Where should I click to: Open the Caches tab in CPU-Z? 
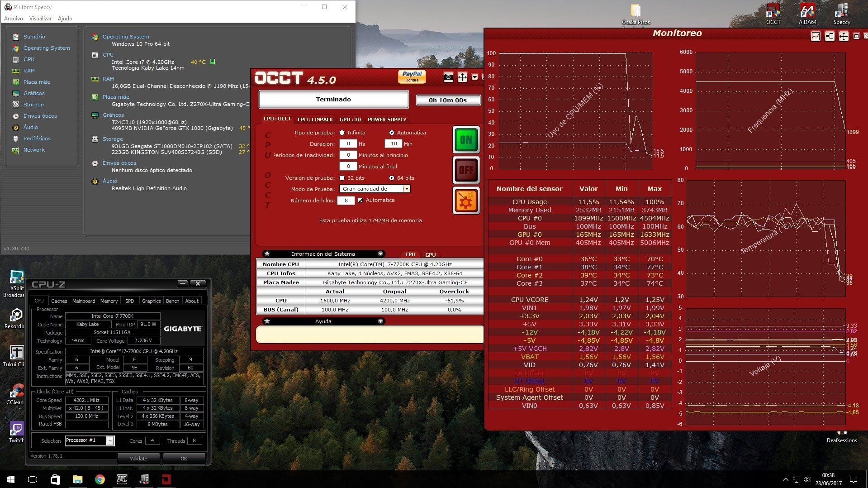59,301
